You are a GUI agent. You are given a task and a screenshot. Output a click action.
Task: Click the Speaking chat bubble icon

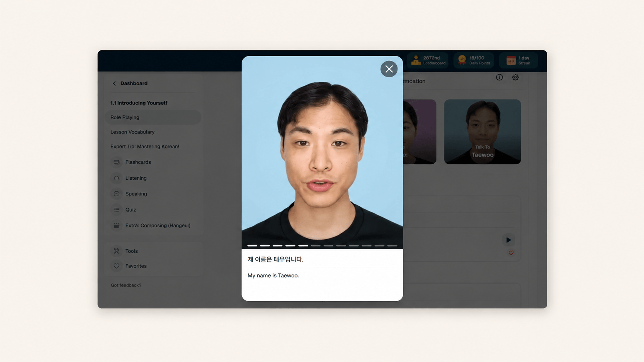pyautogui.click(x=116, y=194)
